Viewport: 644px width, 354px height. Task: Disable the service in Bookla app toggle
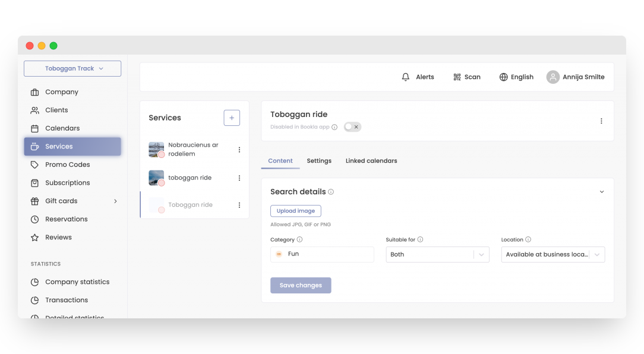[352, 127]
